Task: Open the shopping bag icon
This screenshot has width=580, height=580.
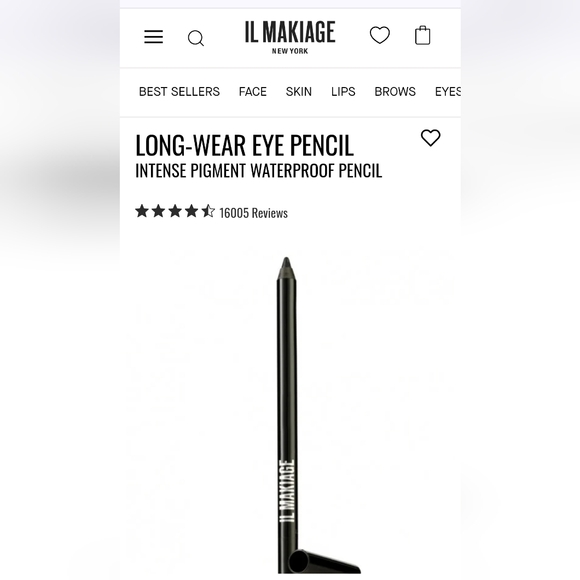Action: click(422, 35)
